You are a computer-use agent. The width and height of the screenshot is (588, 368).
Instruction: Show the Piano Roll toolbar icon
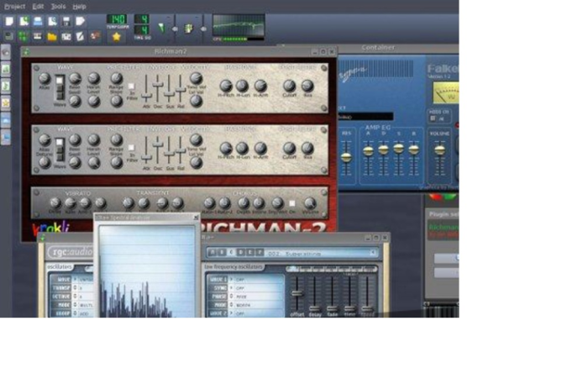pos(38,36)
